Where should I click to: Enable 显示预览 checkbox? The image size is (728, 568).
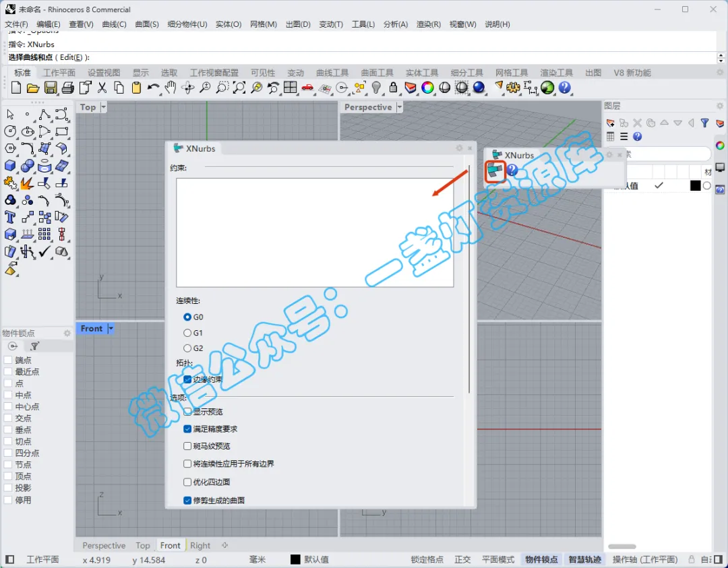(x=187, y=412)
